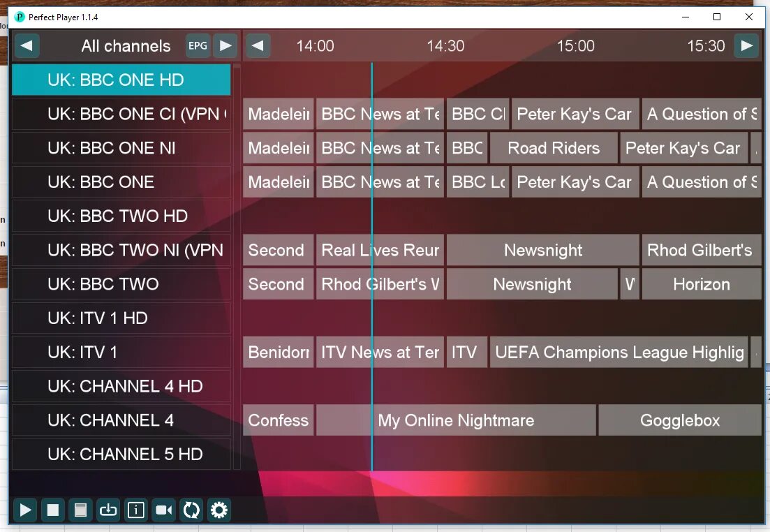Open the playlist window icon

click(x=80, y=510)
